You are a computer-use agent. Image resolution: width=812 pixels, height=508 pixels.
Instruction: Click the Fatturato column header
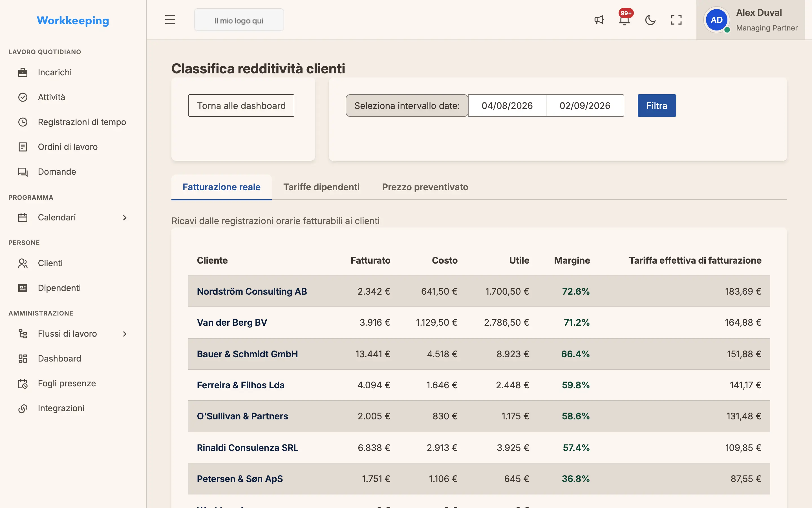(x=370, y=260)
